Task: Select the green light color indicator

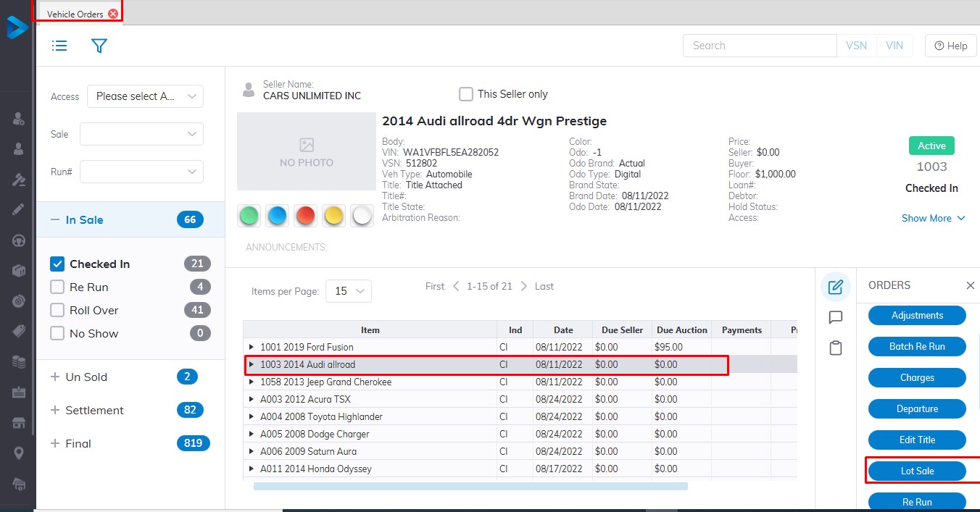Action: click(x=249, y=216)
